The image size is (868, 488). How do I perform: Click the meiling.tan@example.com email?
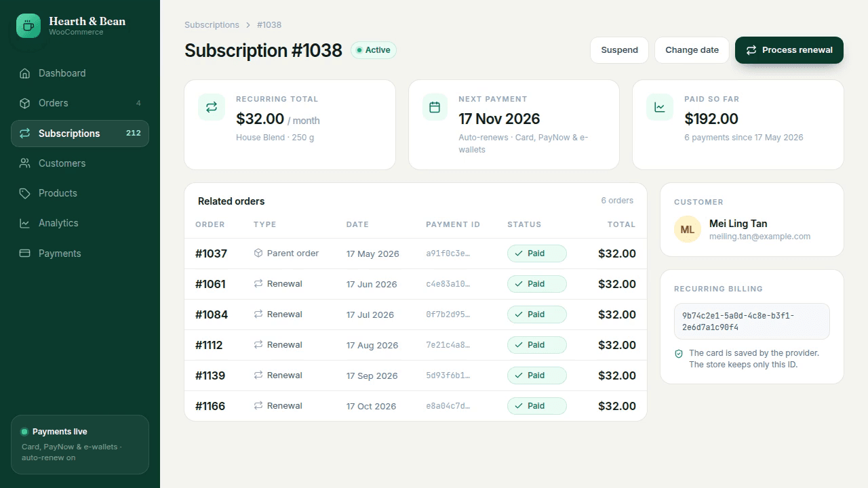tap(759, 237)
